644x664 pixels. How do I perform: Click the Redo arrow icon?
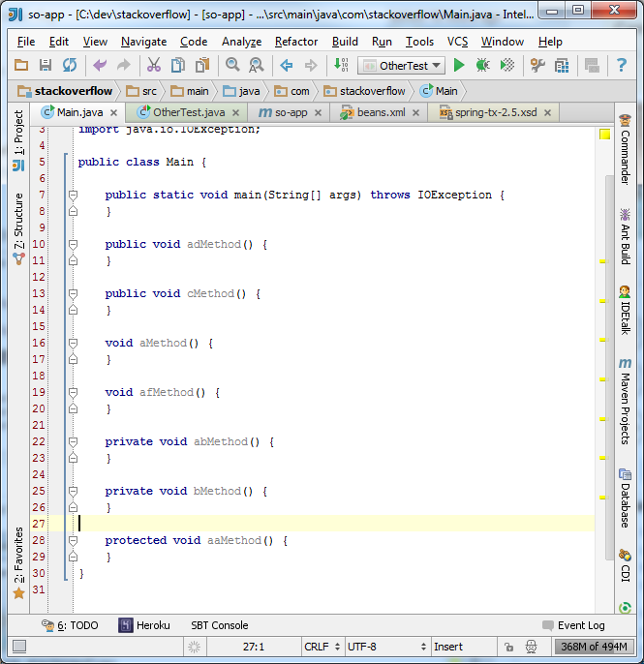(x=124, y=65)
